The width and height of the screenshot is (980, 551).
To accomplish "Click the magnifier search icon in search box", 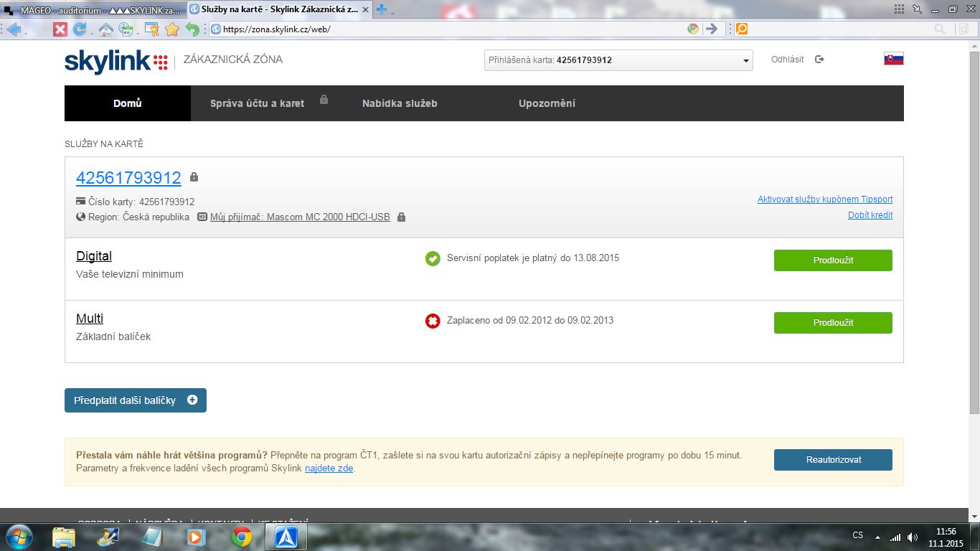I will point(940,29).
